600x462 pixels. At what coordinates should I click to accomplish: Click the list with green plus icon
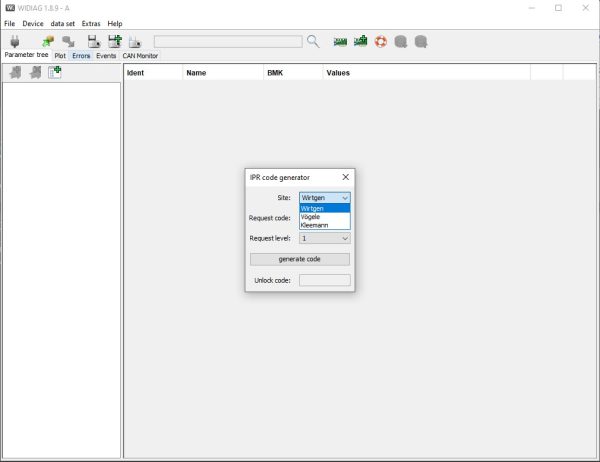click(55, 72)
